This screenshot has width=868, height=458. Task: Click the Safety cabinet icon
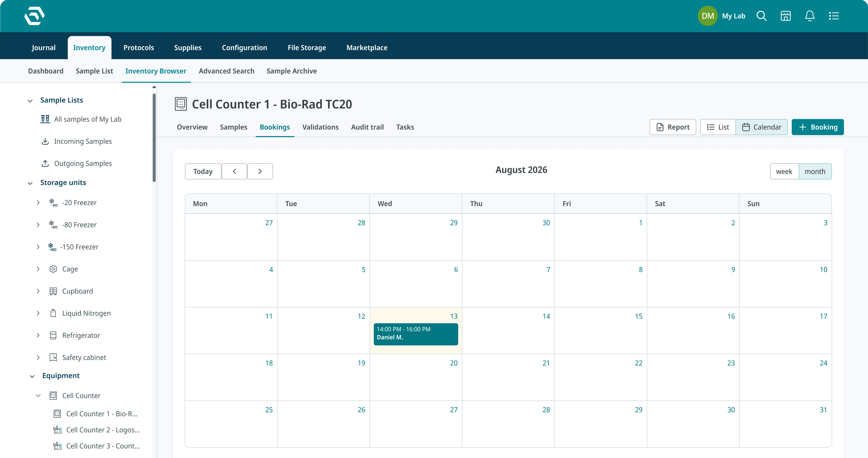click(x=53, y=357)
